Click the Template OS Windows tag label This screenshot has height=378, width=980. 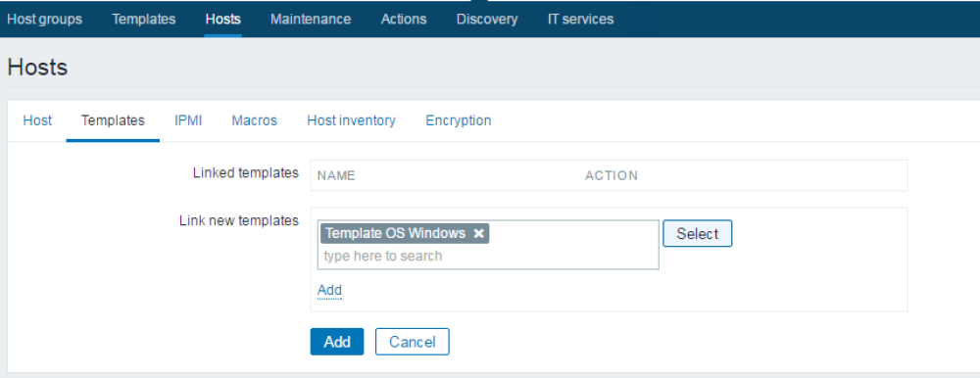(395, 234)
